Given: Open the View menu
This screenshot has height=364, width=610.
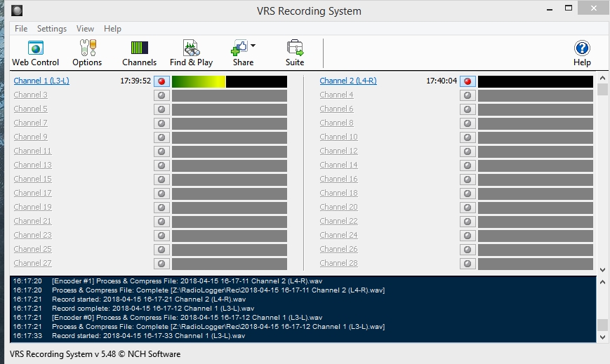Looking at the screenshot, I should point(85,29).
